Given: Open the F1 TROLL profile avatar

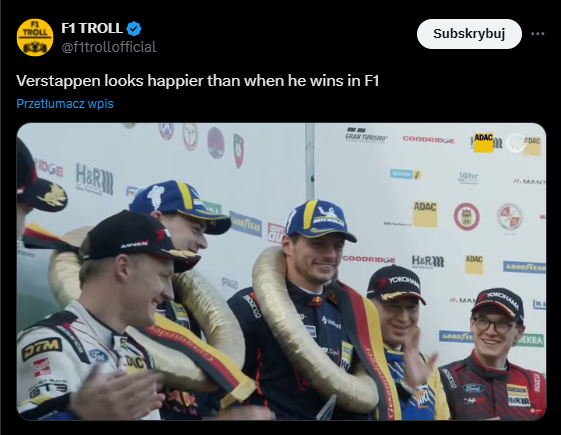Looking at the screenshot, I should (35, 37).
